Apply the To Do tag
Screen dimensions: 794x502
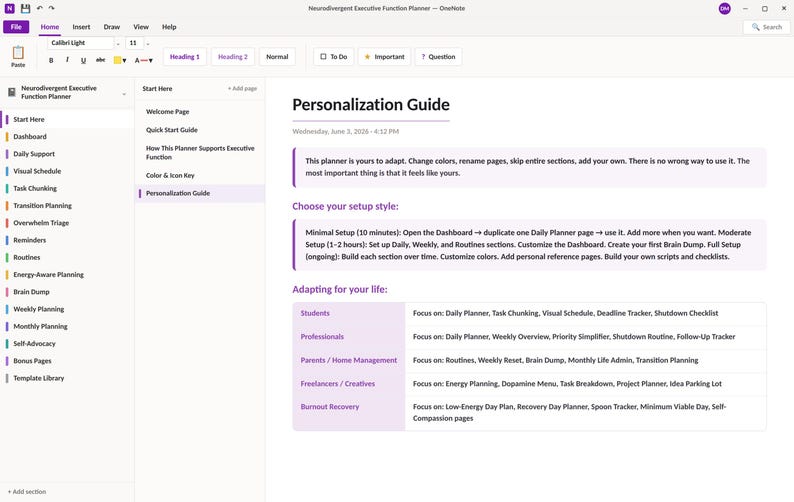click(x=334, y=57)
